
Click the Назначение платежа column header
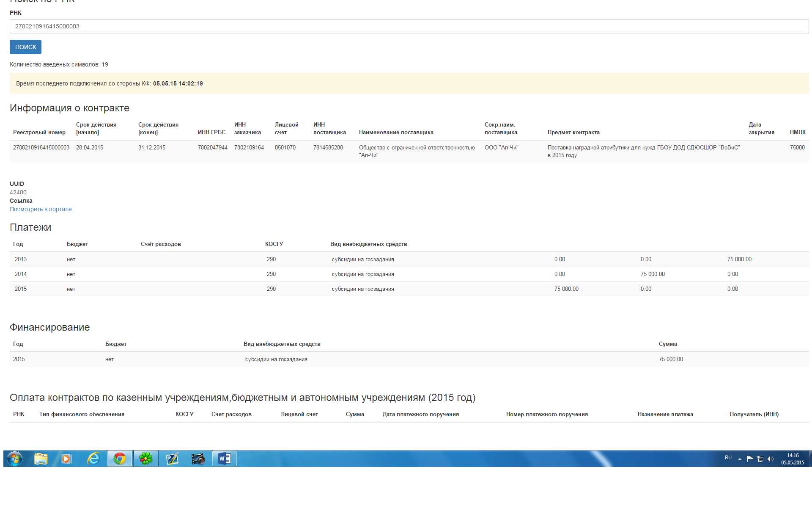[665, 414]
